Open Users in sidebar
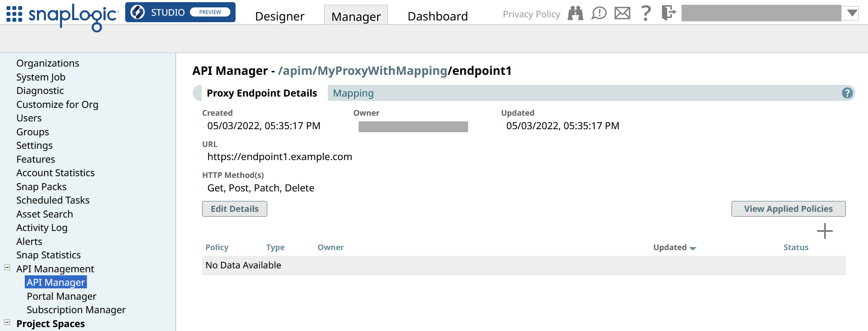This screenshot has width=868, height=331. coord(29,118)
